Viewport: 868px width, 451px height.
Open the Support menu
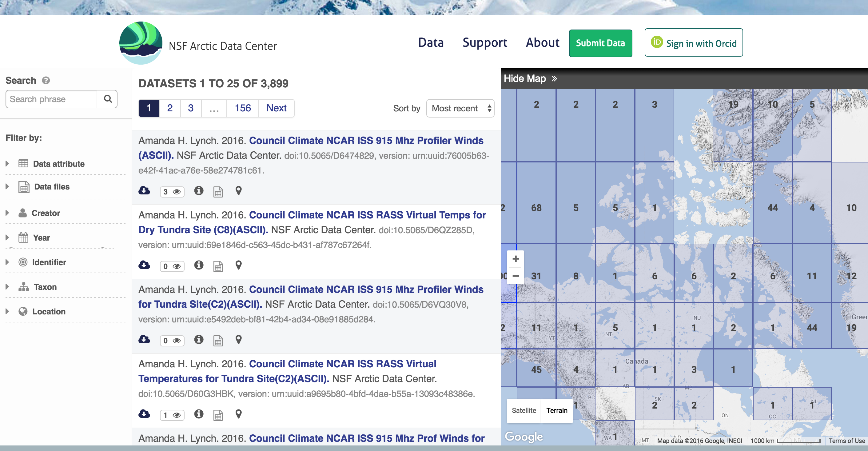[484, 42]
